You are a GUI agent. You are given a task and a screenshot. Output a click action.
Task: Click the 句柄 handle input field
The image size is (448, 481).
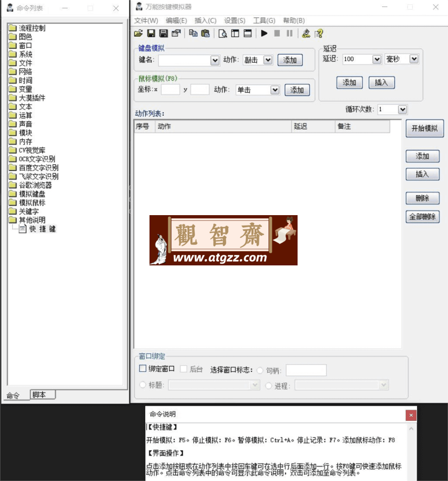pyautogui.click(x=306, y=370)
